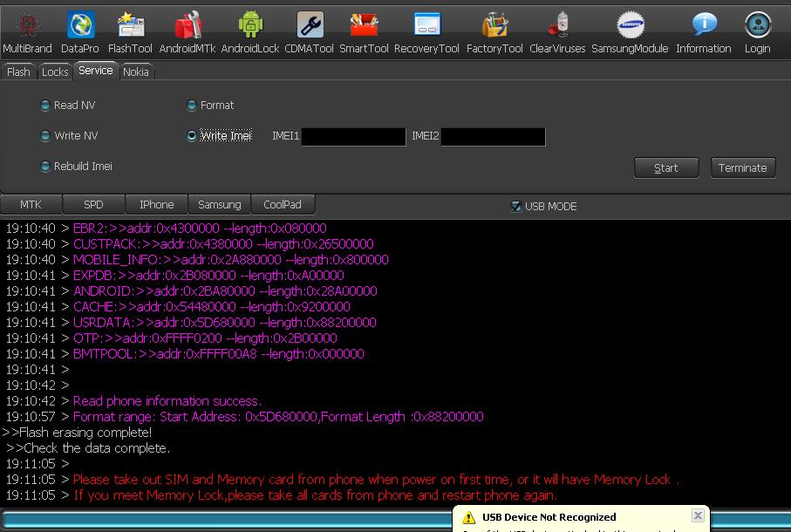Launch the RecoveryTool module
791x532 pixels.
coord(426,33)
